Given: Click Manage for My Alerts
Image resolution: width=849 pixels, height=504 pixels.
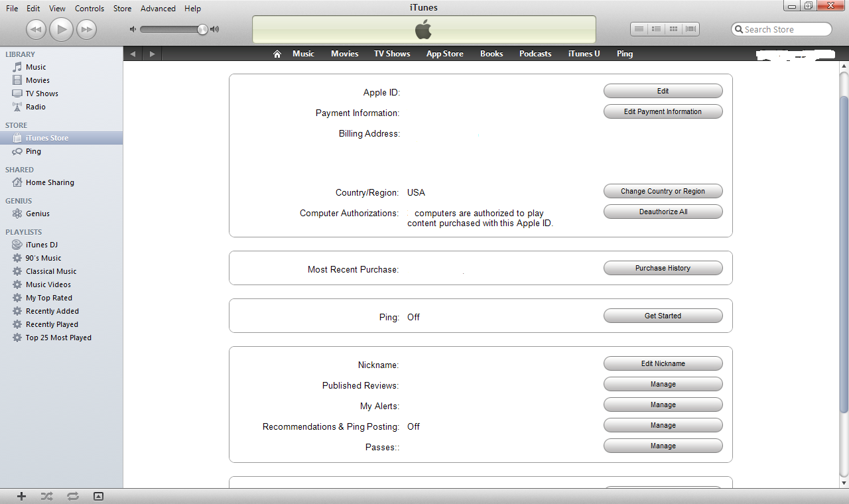Looking at the screenshot, I should 663,405.
